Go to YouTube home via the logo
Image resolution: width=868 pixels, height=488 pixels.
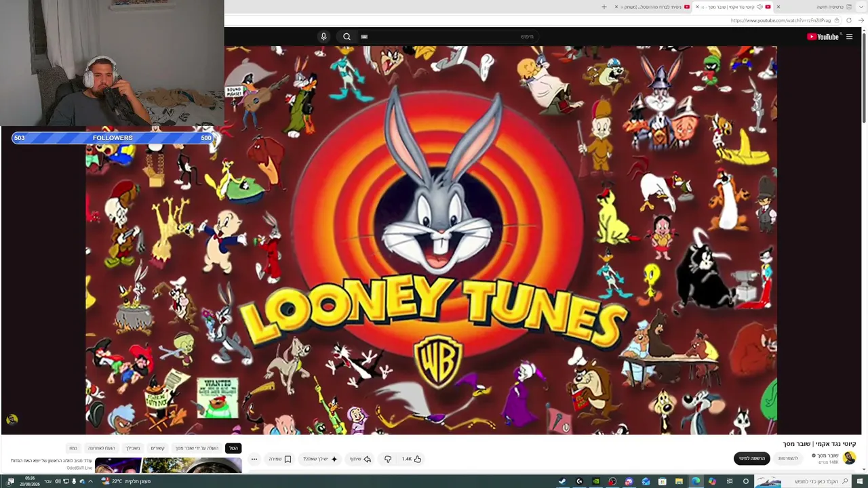click(x=823, y=37)
